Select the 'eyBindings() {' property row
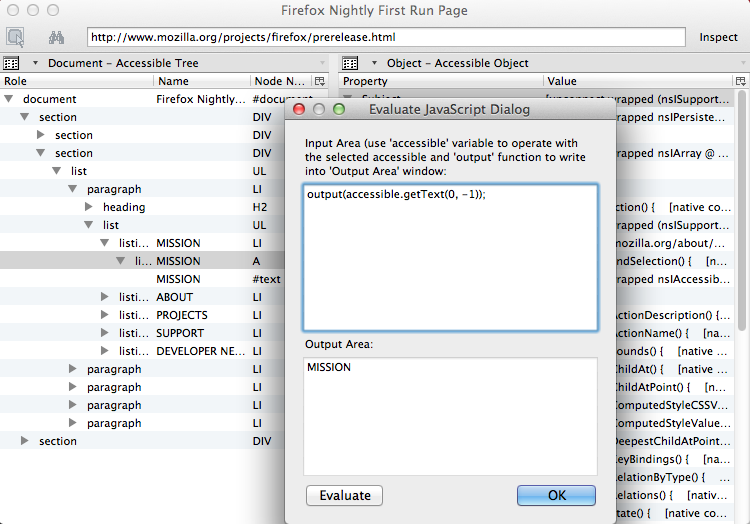Screen dimensions: 750x524 [672, 459]
